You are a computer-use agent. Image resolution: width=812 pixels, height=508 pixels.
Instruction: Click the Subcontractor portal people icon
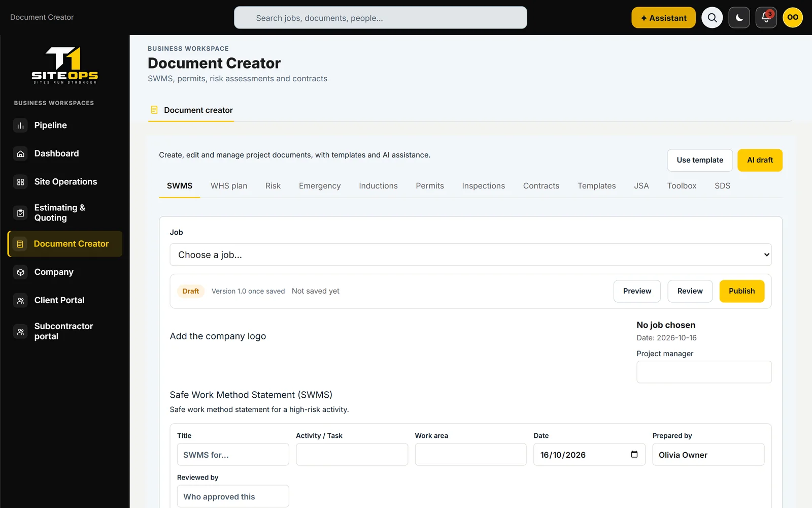(20, 331)
